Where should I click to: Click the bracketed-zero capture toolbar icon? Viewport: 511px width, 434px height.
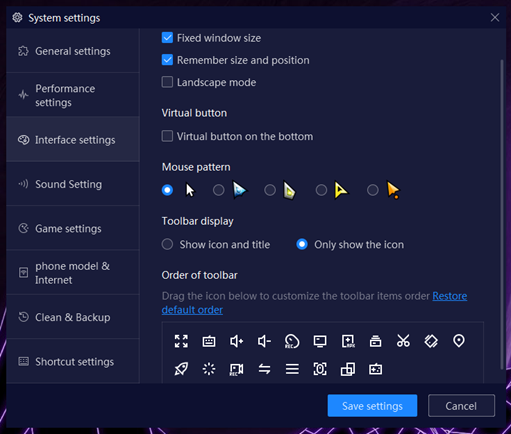point(320,369)
